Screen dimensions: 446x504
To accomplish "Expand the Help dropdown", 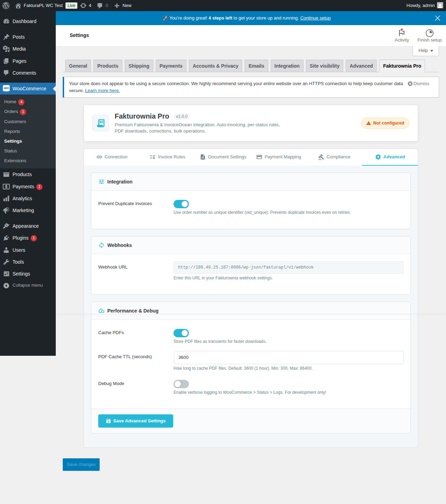I will coord(425,51).
